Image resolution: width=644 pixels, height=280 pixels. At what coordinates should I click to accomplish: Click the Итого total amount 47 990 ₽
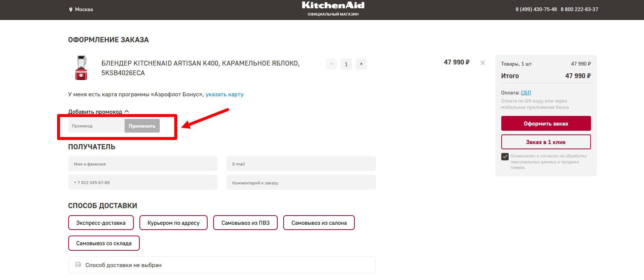pyautogui.click(x=578, y=76)
